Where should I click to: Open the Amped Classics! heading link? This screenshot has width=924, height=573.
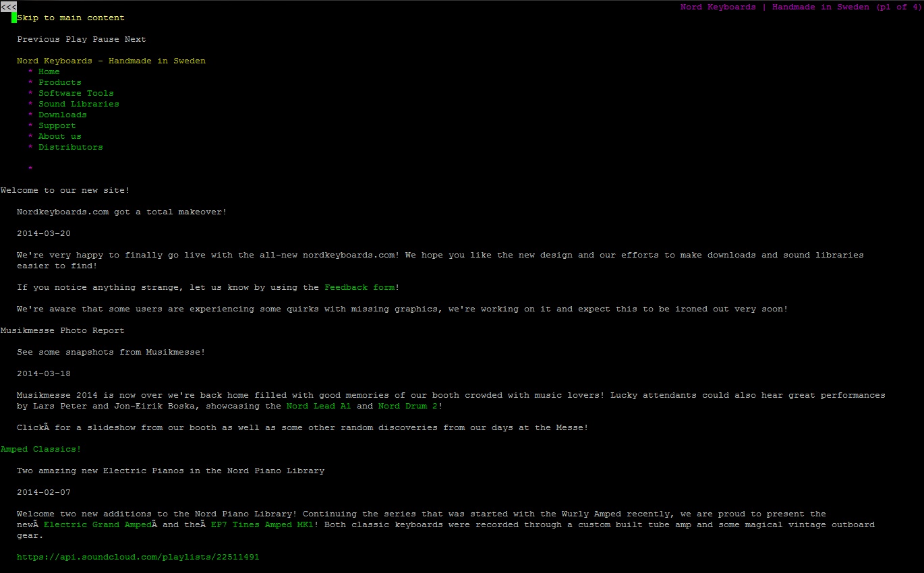41,449
